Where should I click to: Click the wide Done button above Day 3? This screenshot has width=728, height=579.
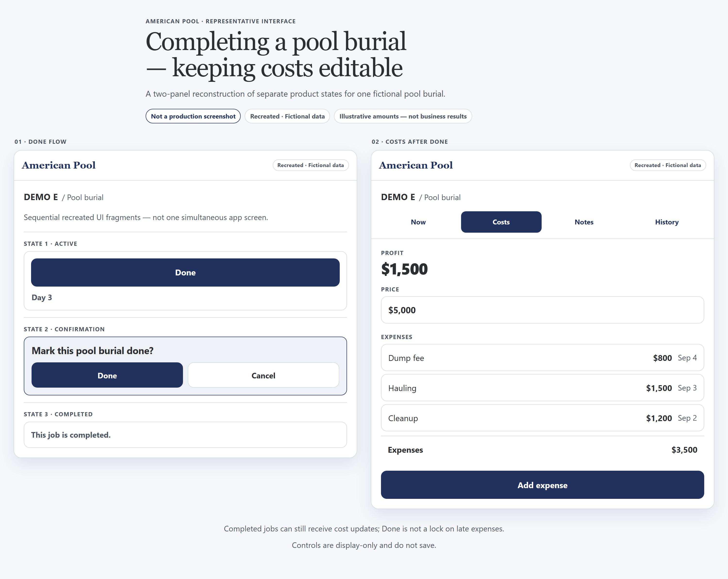185,272
